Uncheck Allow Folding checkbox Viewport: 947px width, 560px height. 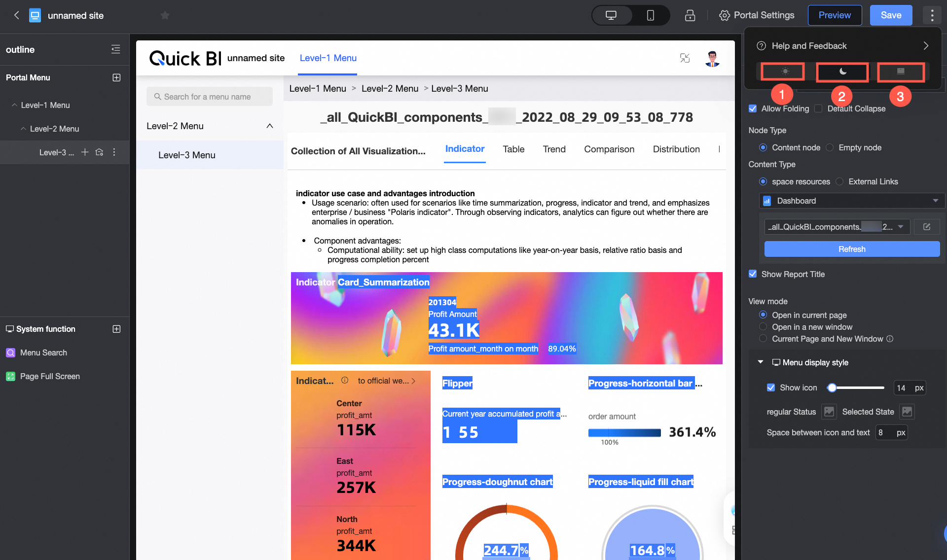click(x=753, y=108)
